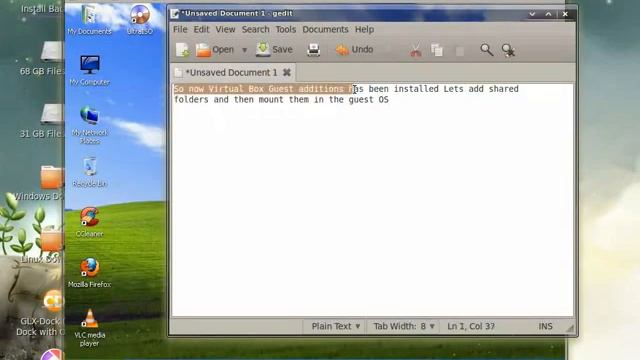640x360 pixels.
Task: Open My Documents desktop icon
Action: click(89, 20)
